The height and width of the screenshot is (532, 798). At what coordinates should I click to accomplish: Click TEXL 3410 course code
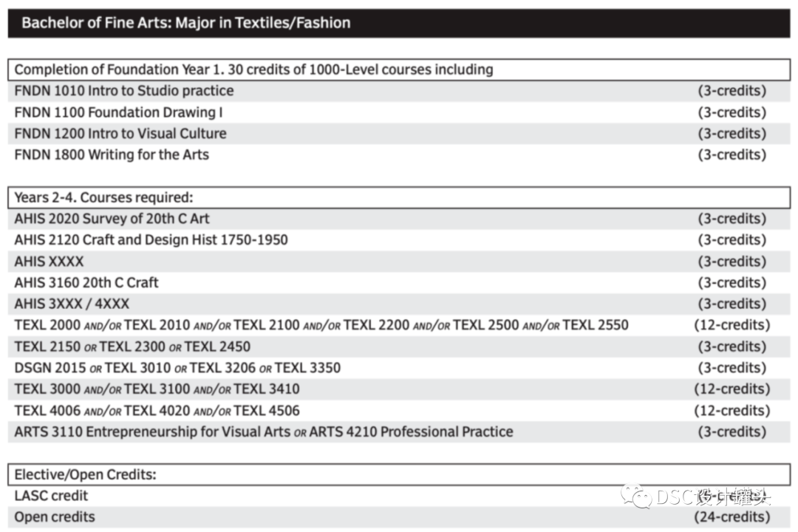pos(267,389)
